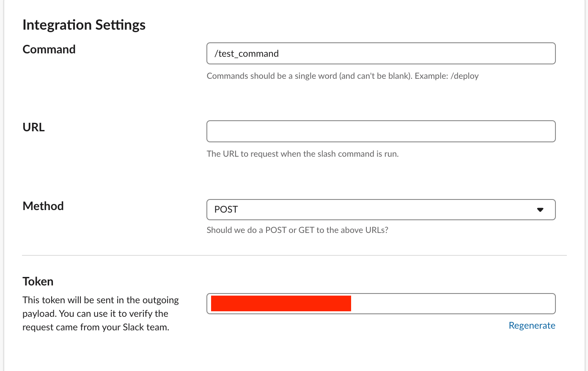Click the /deploy example text
Image resolution: width=588 pixels, height=371 pixels.
pos(464,76)
